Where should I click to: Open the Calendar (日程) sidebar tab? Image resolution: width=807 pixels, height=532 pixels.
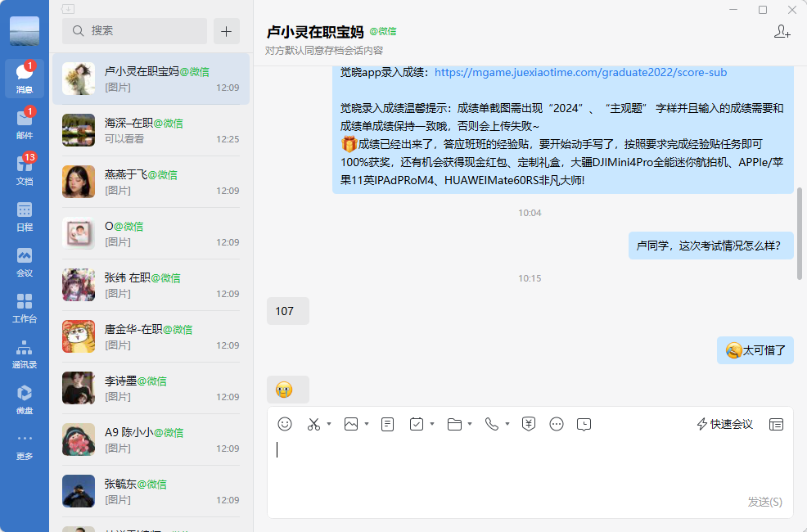(x=25, y=215)
